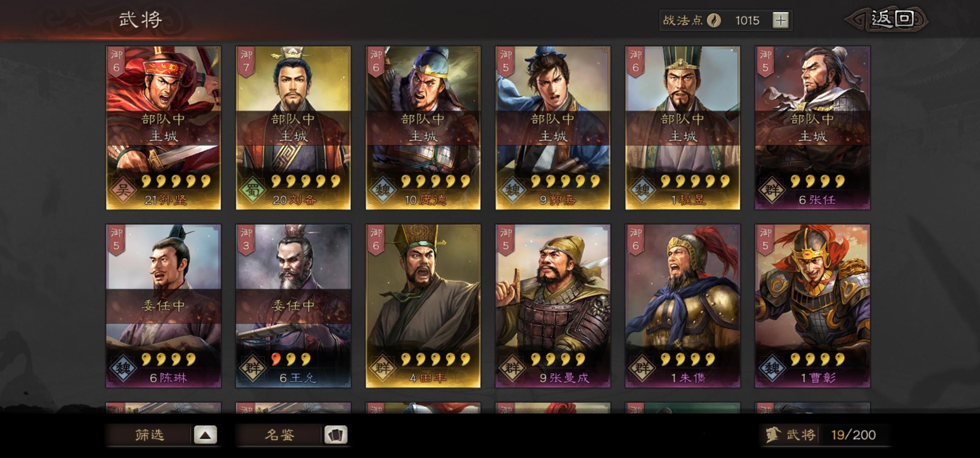This screenshot has height=458, width=980.
Task: Choose the 郭嘉 general card
Action: [553, 128]
